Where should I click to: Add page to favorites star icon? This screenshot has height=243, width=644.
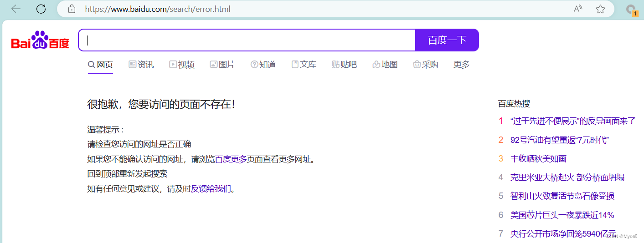point(600,9)
